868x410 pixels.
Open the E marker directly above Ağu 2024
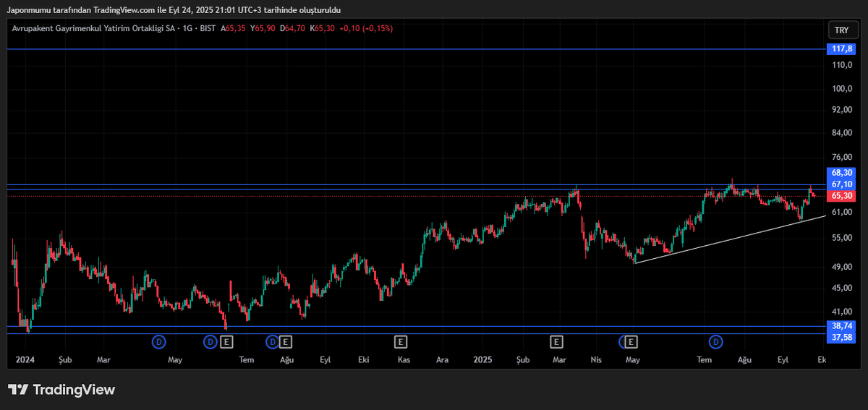285,341
